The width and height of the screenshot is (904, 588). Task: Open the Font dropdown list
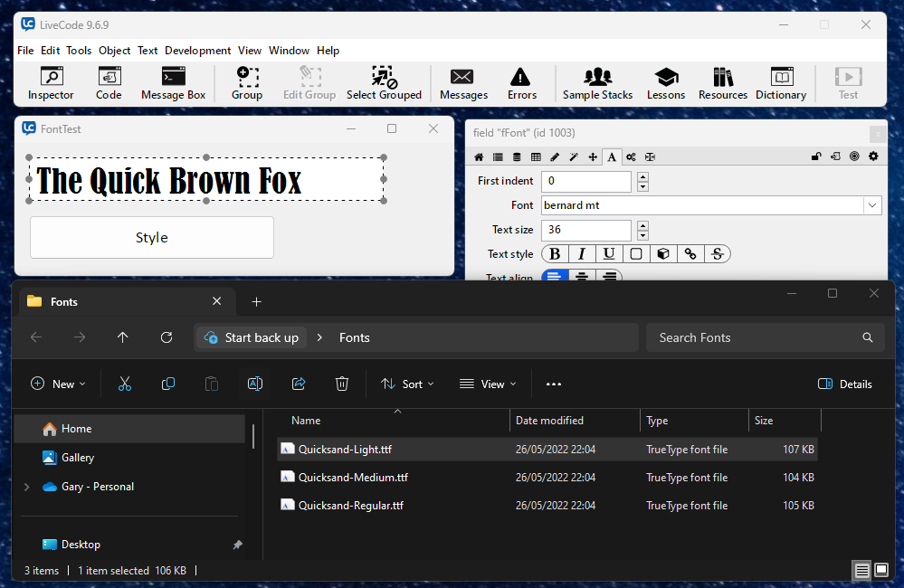872,205
